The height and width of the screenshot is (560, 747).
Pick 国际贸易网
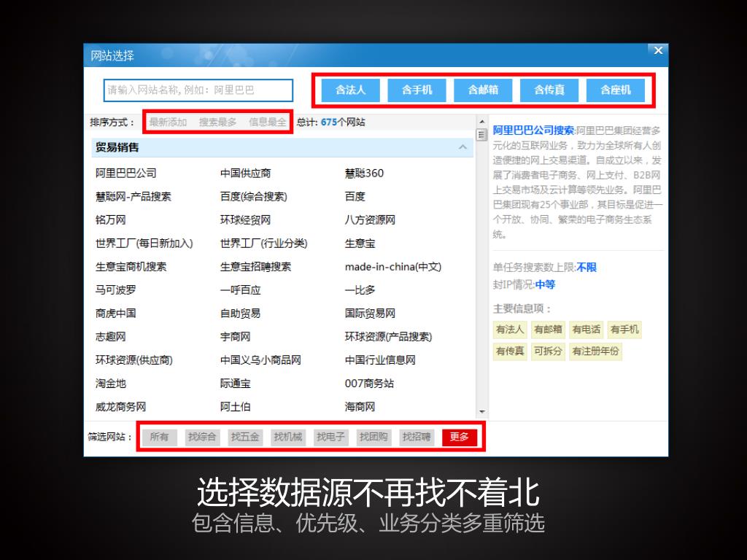370,313
